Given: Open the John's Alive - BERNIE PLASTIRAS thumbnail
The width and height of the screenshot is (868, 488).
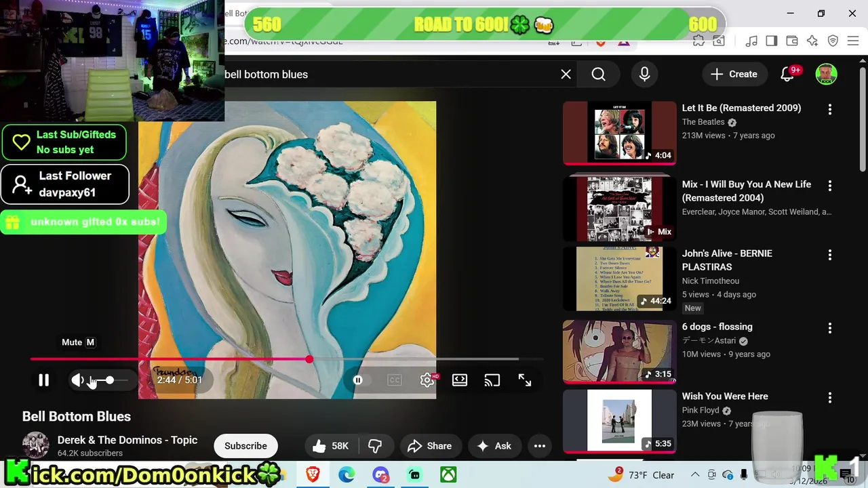Looking at the screenshot, I should [x=619, y=279].
